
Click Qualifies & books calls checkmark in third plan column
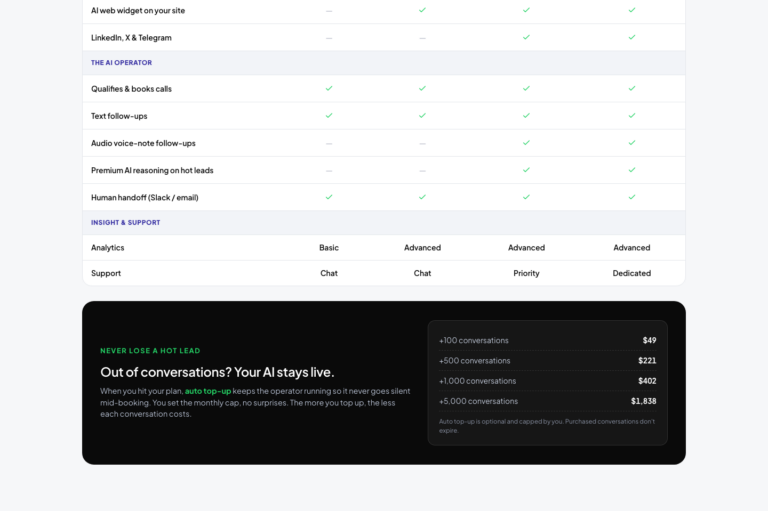(526, 88)
